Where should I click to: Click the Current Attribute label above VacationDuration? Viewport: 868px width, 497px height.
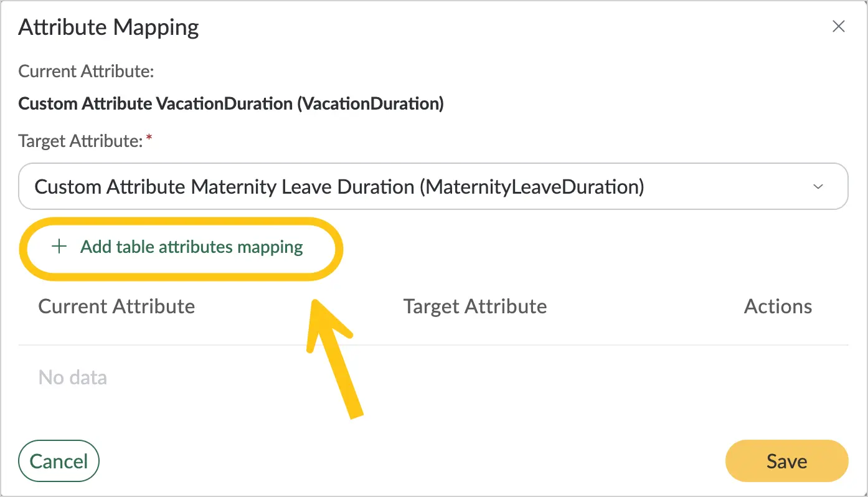coord(86,71)
